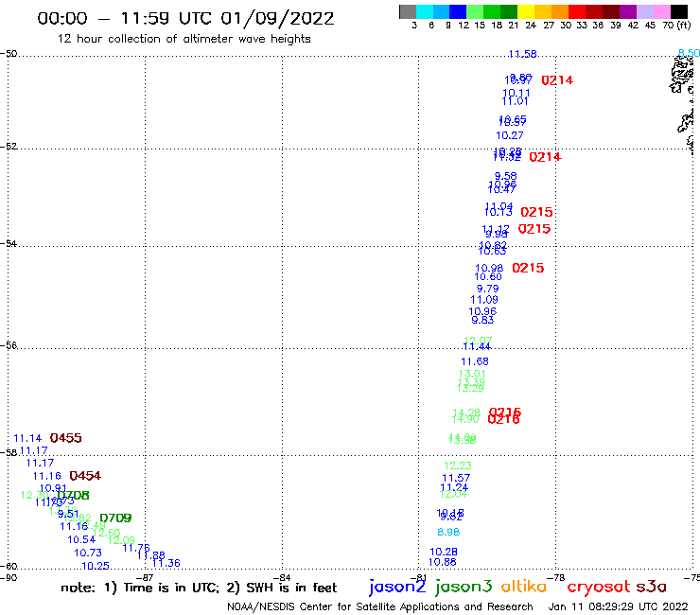Click the NOAA/NESDIS Center footer credit
This screenshot has width=700, height=615.
click(x=380, y=606)
